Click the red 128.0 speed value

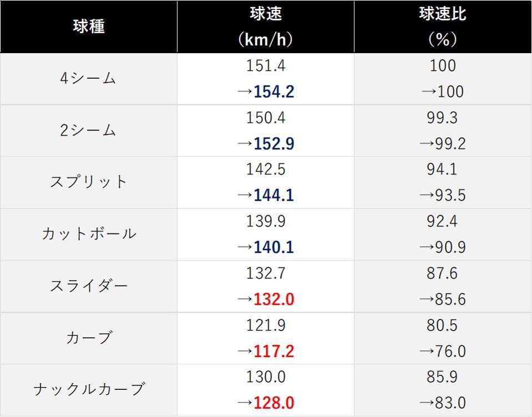(274, 403)
